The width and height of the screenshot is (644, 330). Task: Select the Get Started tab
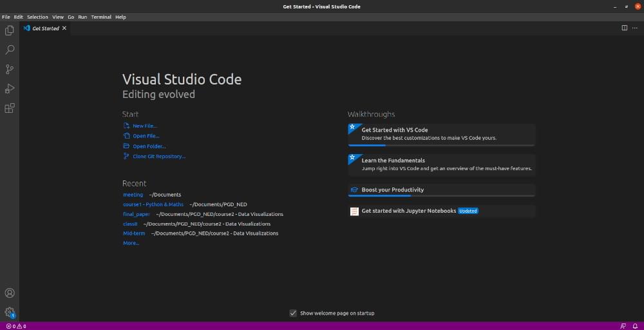click(x=45, y=28)
